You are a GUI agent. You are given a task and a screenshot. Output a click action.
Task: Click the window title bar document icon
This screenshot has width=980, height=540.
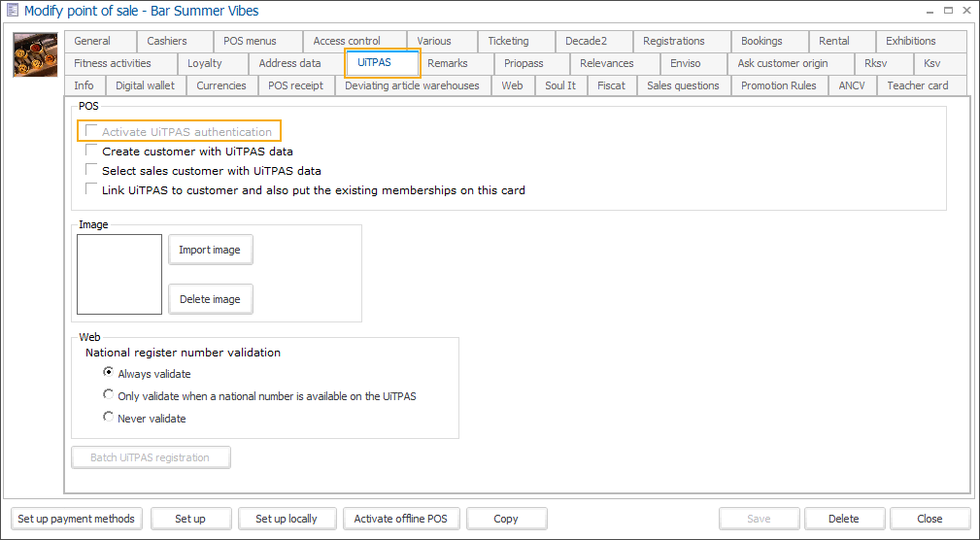click(12, 12)
